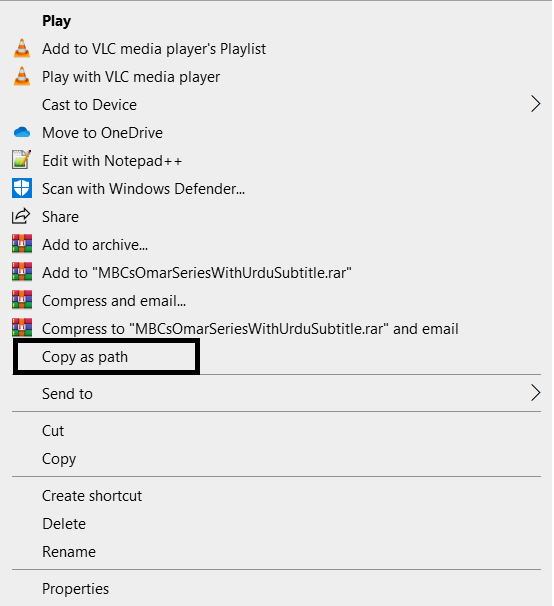This screenshot has height=606, width=554.
Task: Click WinRAR icon beside Add to archive
Action: pos(22,244)
